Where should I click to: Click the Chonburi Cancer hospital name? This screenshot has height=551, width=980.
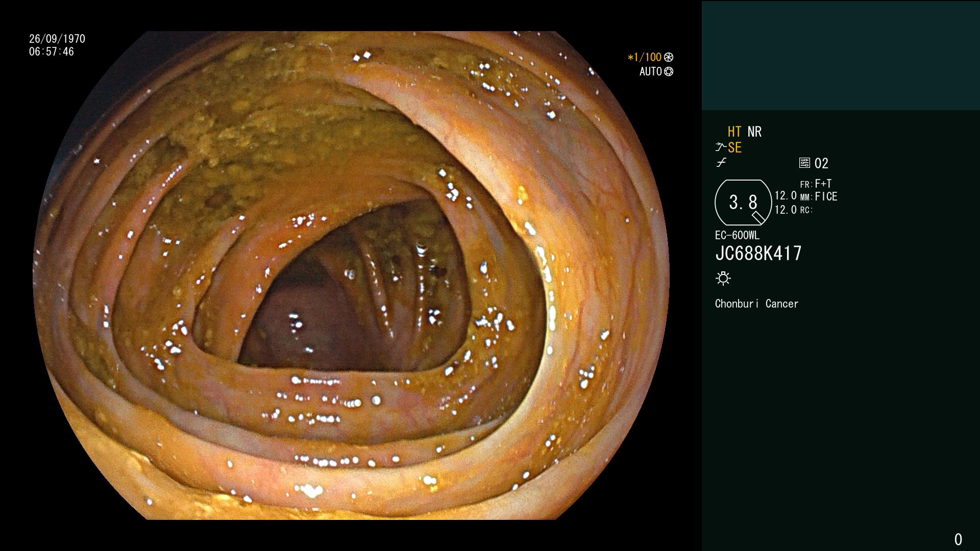(756, 304)
